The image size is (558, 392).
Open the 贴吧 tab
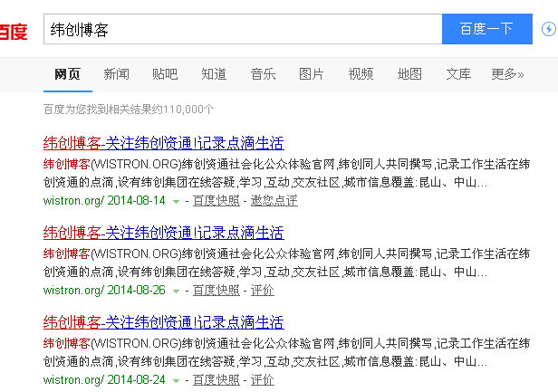click(165, 74)
